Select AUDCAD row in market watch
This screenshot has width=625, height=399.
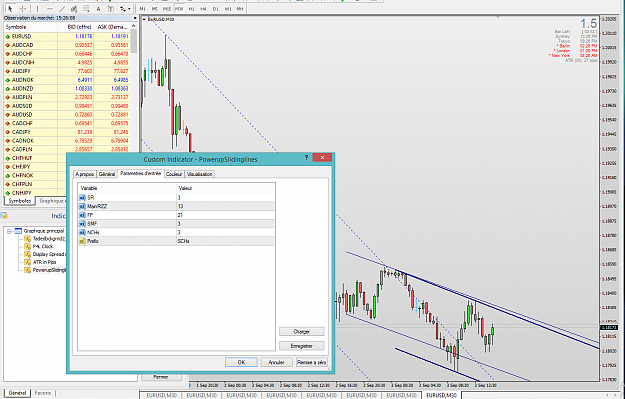click(x=68, y=45)
